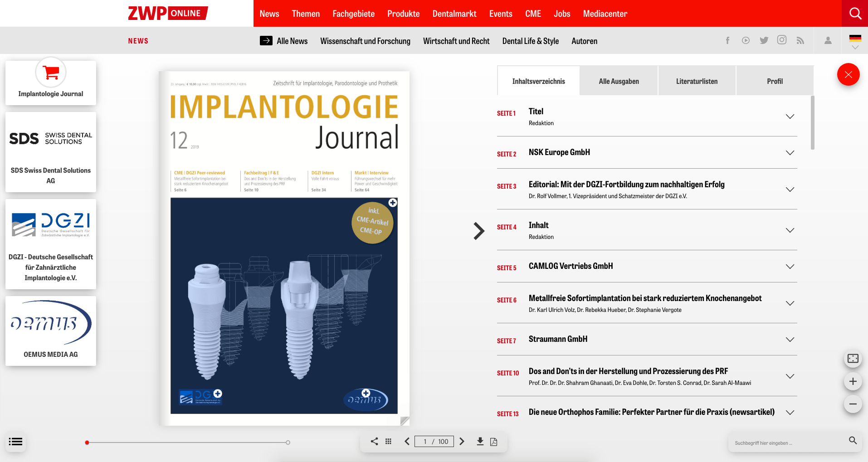Flip to next page with large chevron
The height and width of the screenshot is (462, 868).
click(479, 231)
